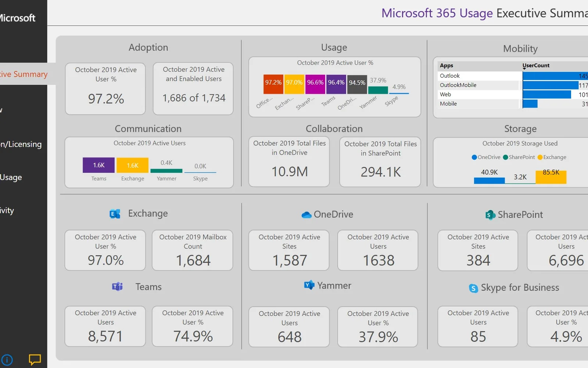The height and width of the screenshot is (368, 588).
Task: Sort by the UserCount column header
Action: [536, 66]
